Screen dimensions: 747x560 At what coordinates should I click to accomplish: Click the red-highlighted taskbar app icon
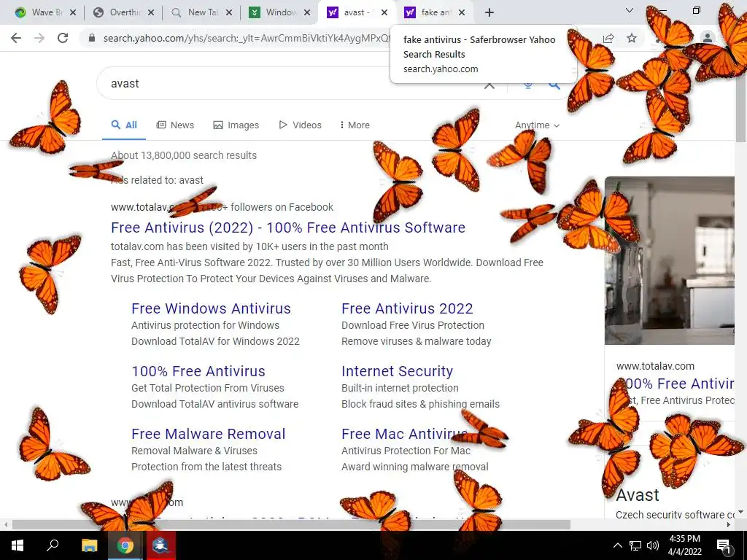[161, 545]
